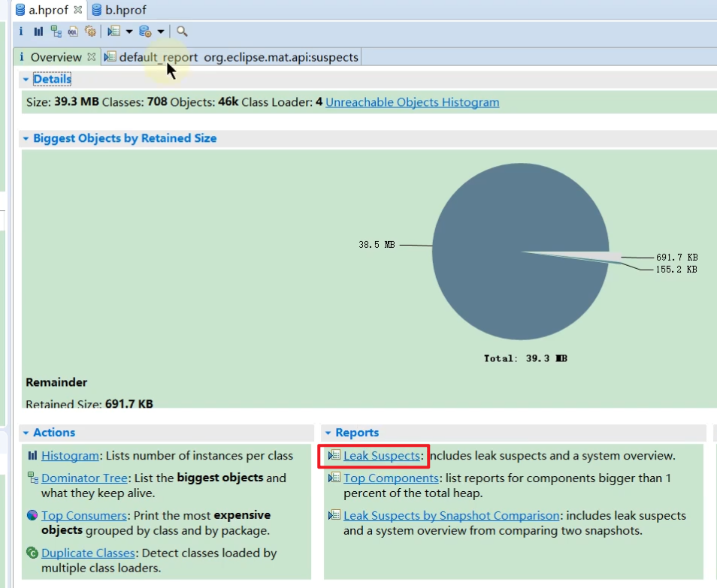This screenshot has width=717, height=588.
Task: Click the Open Query Browser icon
Action: click(145, 31)
